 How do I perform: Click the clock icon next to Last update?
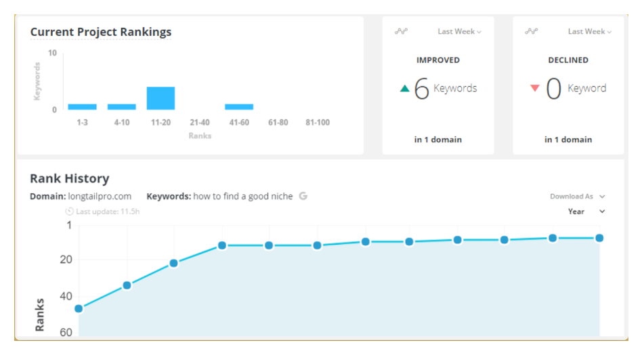69,211
